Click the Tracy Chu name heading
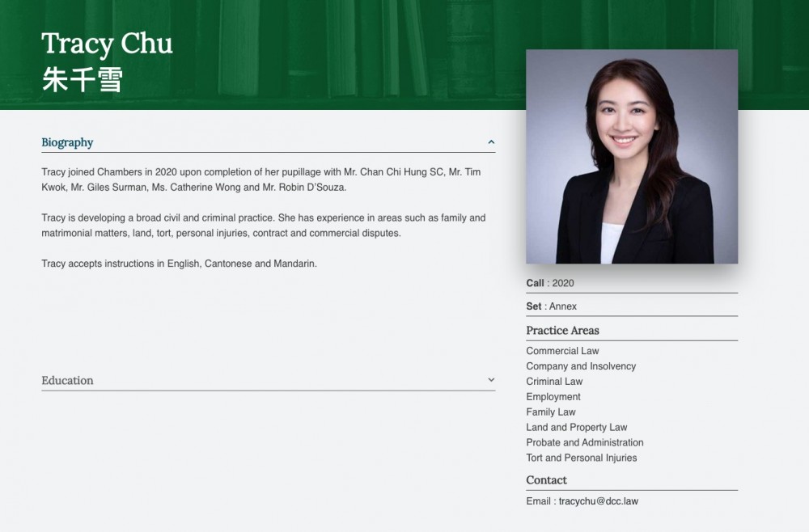Image resolution: width=809 pixels, height=532 pixels. (x=107, y=44)
